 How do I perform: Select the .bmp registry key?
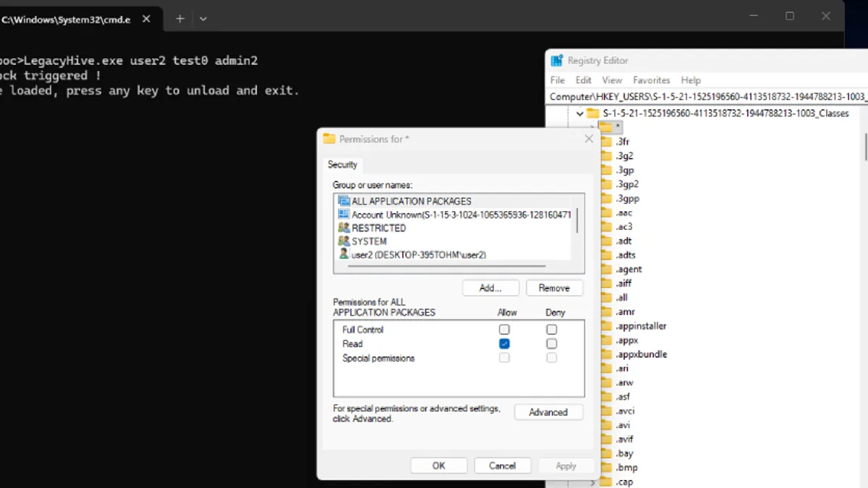click(x=626, y=468)
